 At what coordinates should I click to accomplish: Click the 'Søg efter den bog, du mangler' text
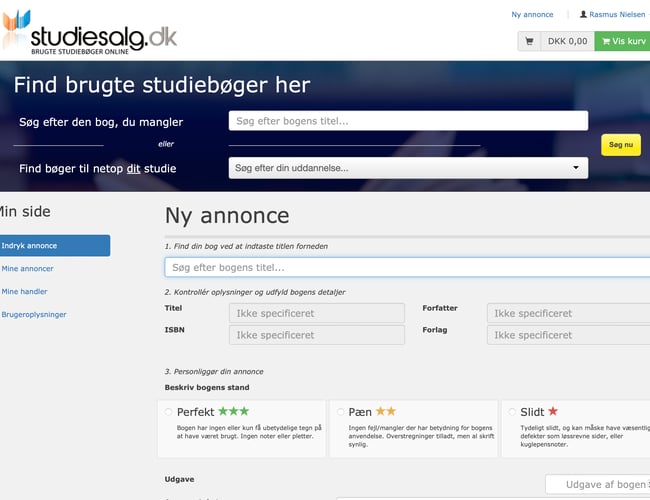[x=101, y=122]
